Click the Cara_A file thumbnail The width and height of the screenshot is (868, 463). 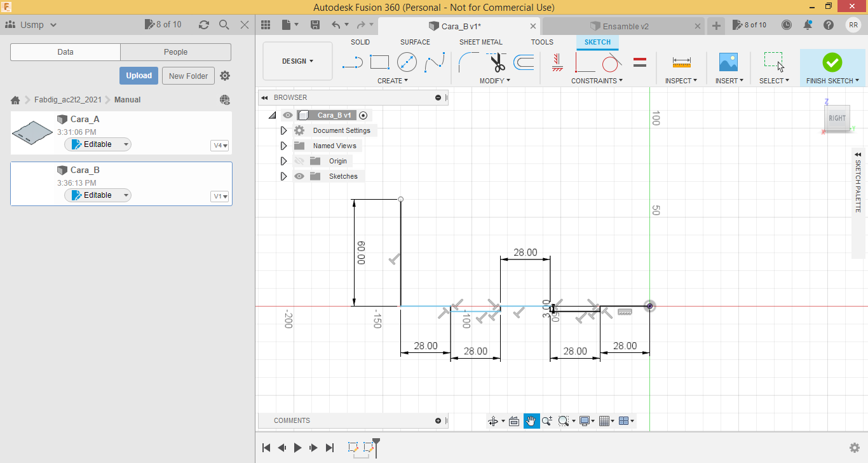click(33, 132)
